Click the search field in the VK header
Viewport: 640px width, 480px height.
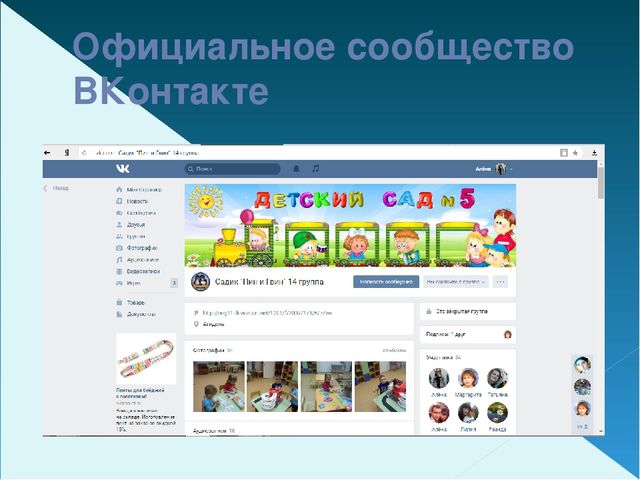[x=233, y=169]
